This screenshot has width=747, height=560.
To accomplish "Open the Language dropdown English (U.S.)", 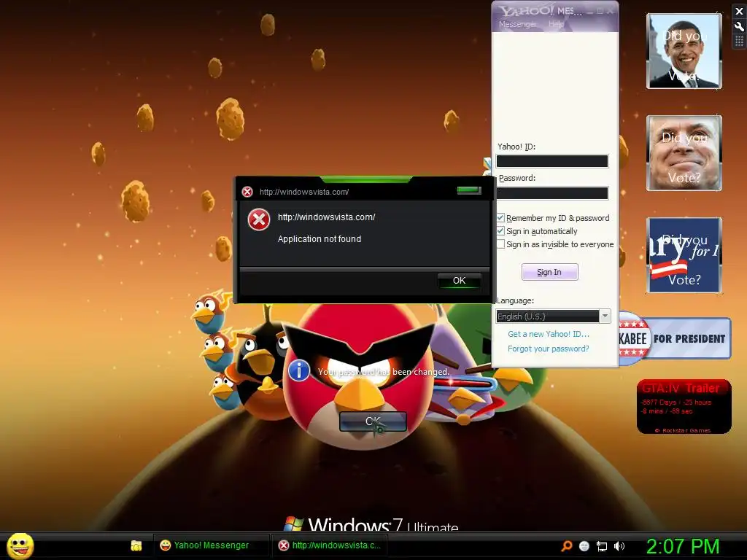I will [x=553, y=316].
